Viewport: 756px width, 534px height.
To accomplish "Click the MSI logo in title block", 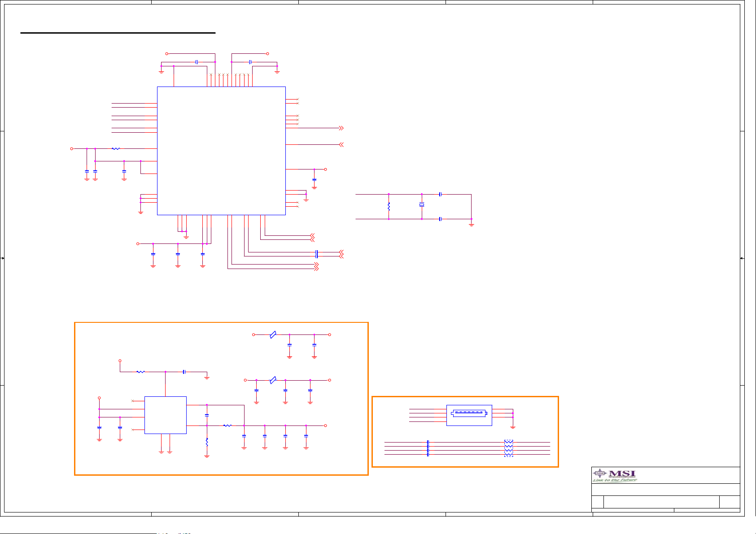I will (x=615, y=475).
